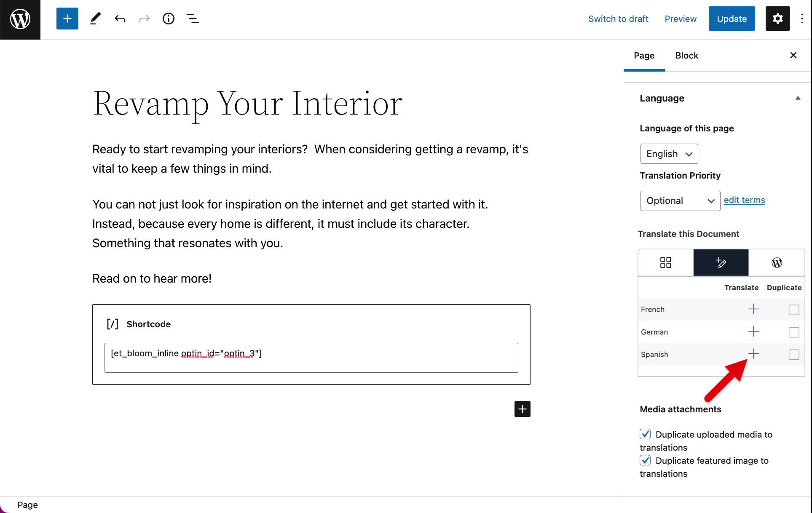
Task: Switch to the Block tab
Action: (686, 56)
